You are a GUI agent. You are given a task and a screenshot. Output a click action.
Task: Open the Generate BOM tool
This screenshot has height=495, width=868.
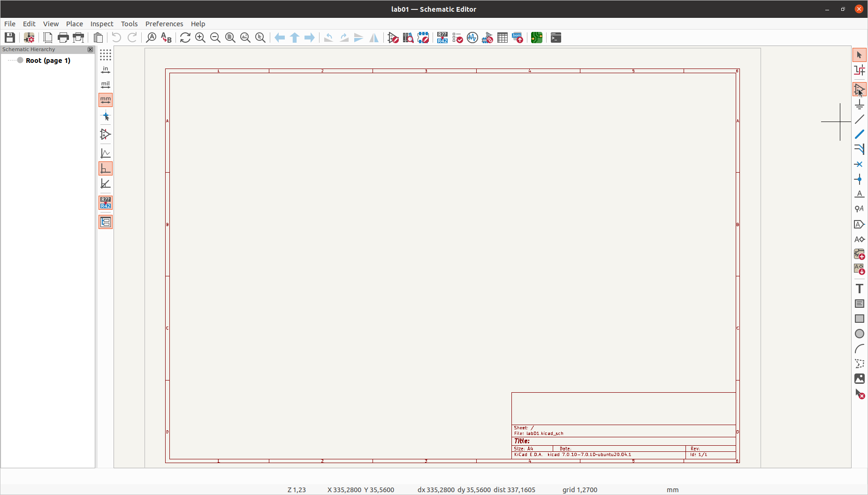click(x=518, y=38)
